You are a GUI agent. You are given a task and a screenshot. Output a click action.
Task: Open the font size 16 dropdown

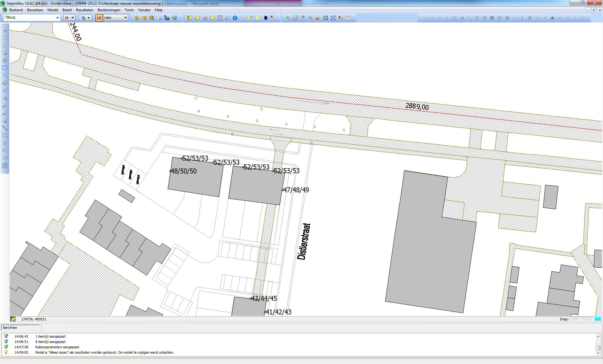[69, 18]
